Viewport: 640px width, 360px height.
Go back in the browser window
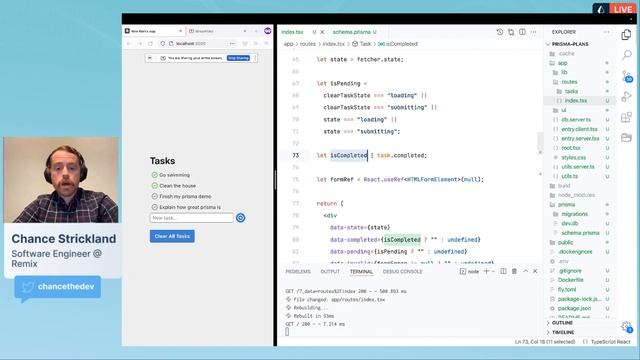(129, 43)
